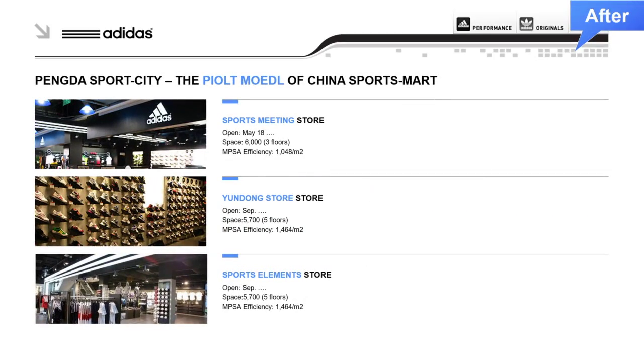Click the PERFORMANCE label in header
Screen dimensions: 644x362
pyautogui.click(x=492, y=28)
